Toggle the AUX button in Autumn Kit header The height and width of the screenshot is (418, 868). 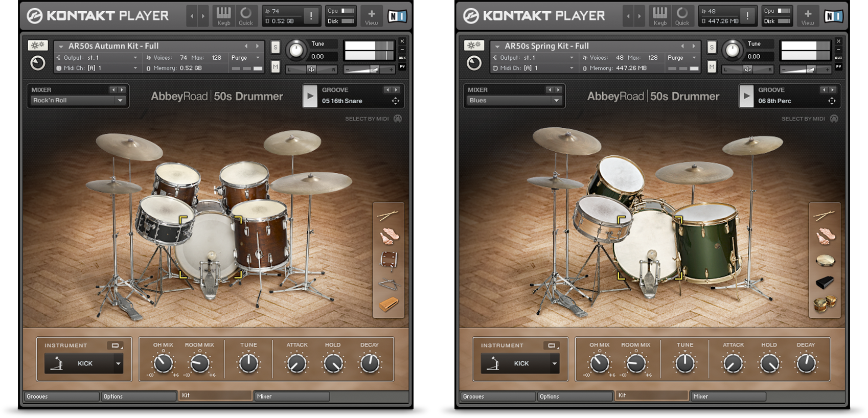402,58
